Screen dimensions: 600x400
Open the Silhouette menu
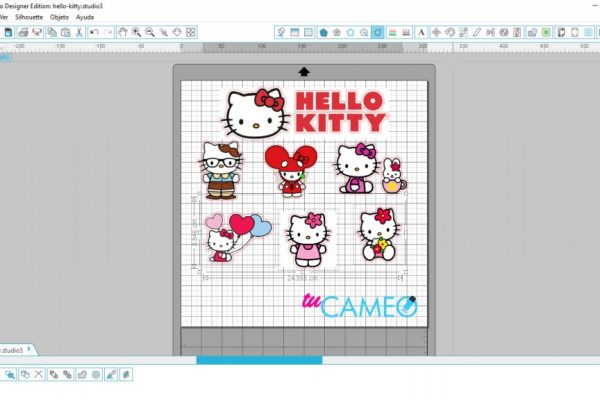tap(29, 17)
